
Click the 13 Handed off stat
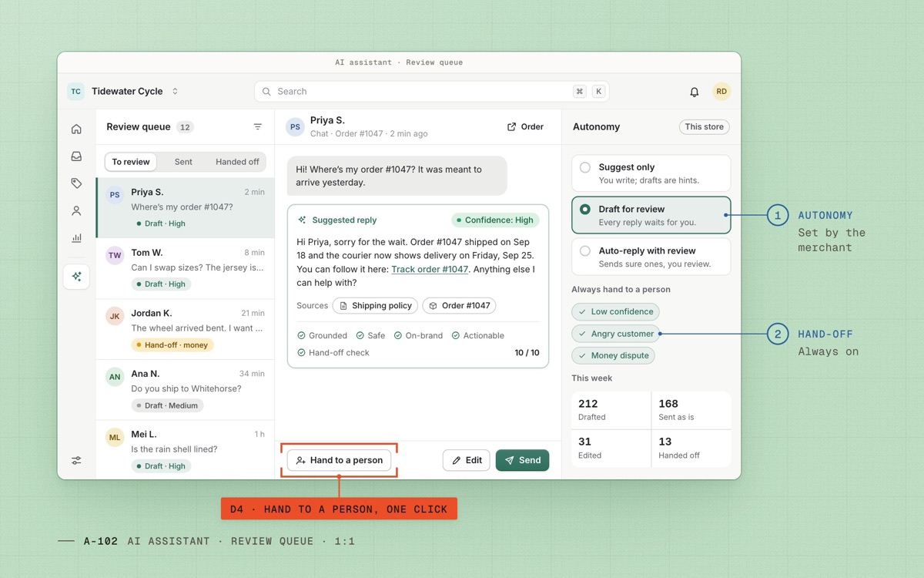691,448
